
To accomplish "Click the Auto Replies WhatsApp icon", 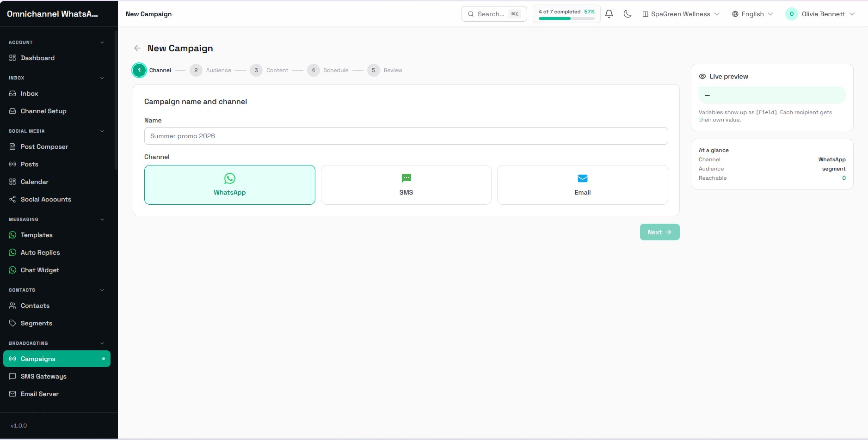I will click(12, 252).
